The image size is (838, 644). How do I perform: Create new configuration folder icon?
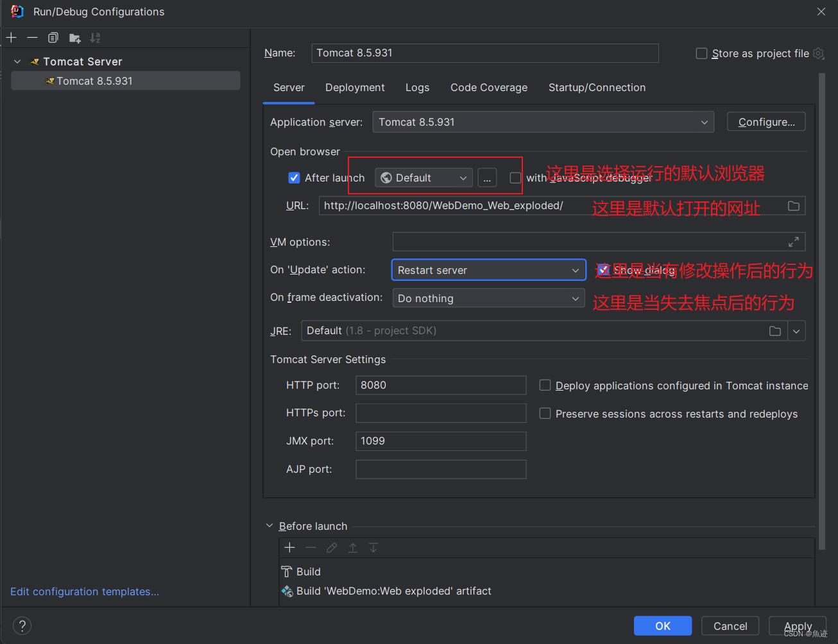pyautogui.click(x=75, y=38)
